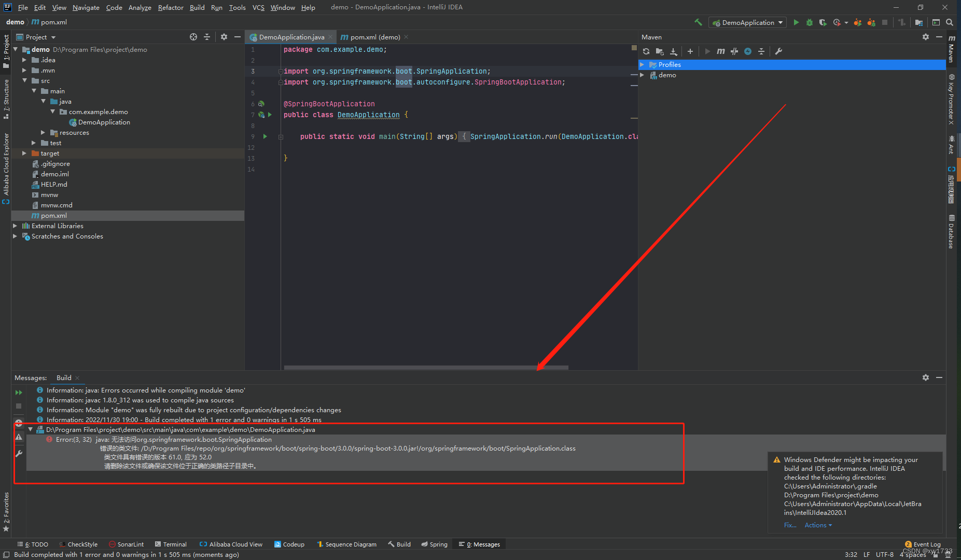Screen dimensions: 961x560
Task: Open Structure tool window on left sidebar
Action: 6,99
